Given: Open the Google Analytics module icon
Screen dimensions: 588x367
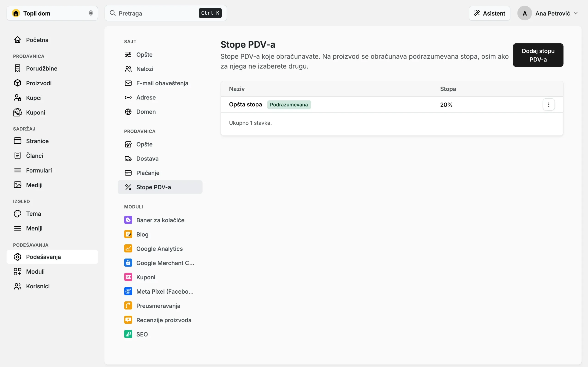Looking at the screenshot, I should 128,248.
